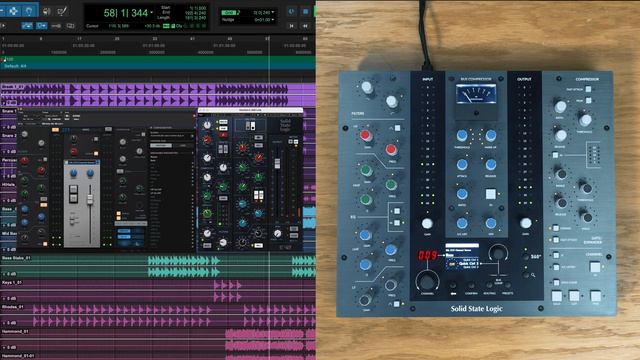Open the Grid value dropdown
The width and height of the screenshot is (640, 360).
point(272,13)
